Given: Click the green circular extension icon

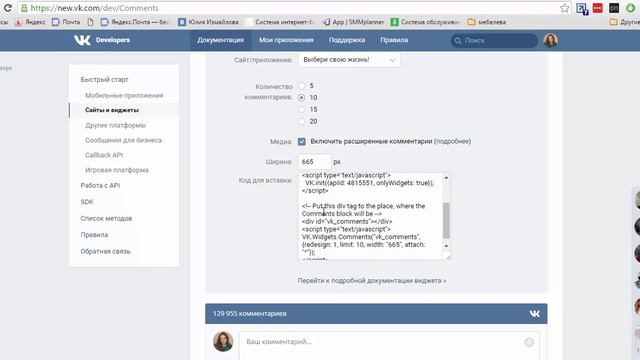Looking at the screenshot, I should pos(630,8).
